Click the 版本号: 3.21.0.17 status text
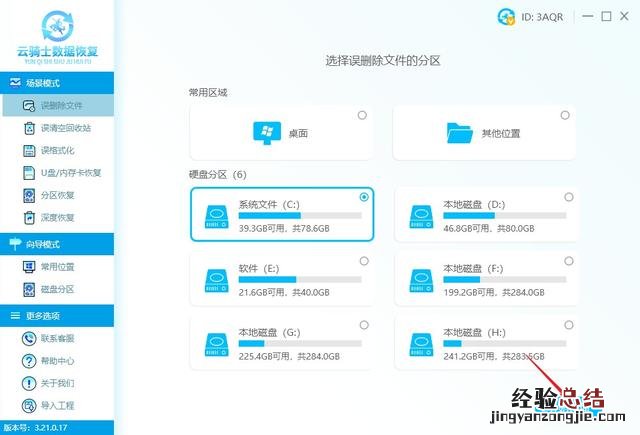 [36, 428]
